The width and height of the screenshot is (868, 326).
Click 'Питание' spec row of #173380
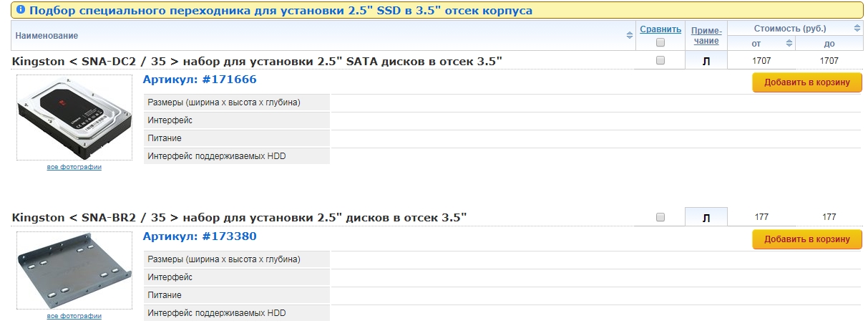[502, 294]
